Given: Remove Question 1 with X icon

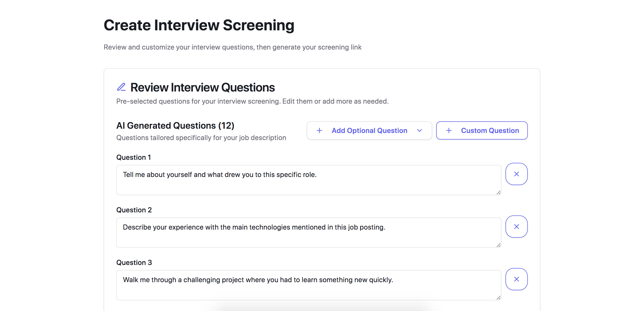Looking at the screenshot, I should point(516,174).
